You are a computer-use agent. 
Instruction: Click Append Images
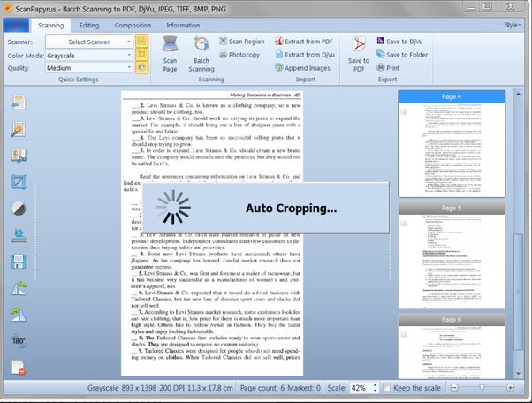302,68
